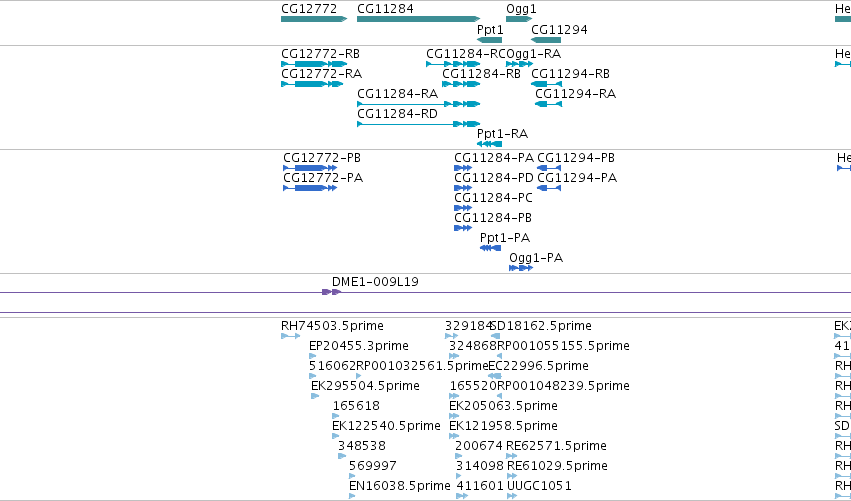Click the CG11294 gene label

[559, 29]
